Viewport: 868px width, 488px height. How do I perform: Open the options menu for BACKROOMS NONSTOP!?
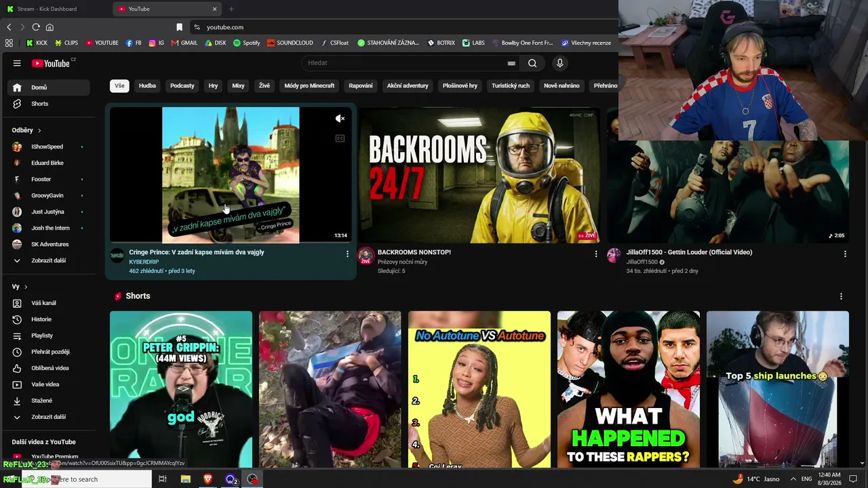(596, 253)
